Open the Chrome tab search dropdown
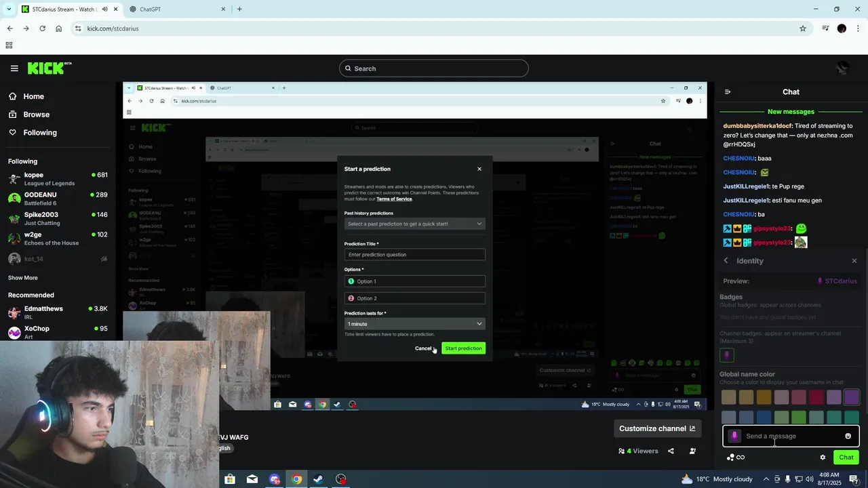868x488 pixels. [9, 9]
